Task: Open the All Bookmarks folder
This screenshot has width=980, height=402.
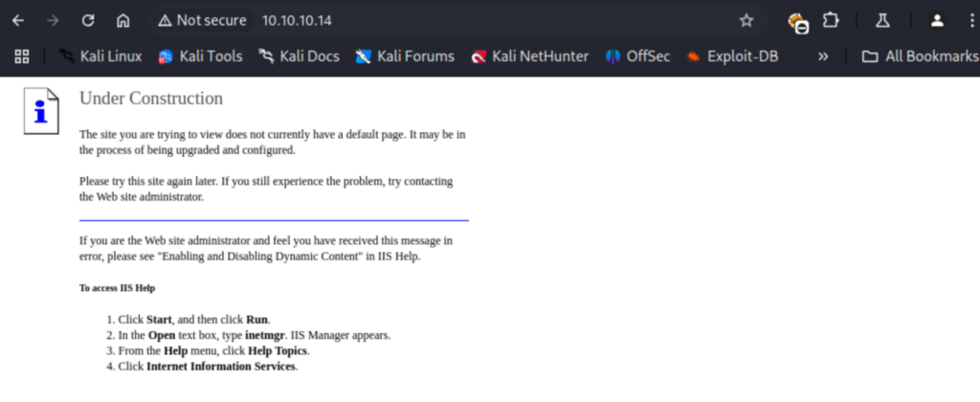Action: pos(920,56)
